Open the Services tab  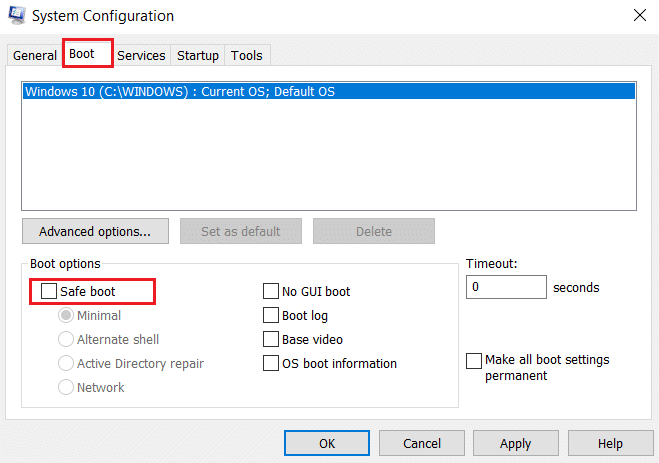pos(141,55)
